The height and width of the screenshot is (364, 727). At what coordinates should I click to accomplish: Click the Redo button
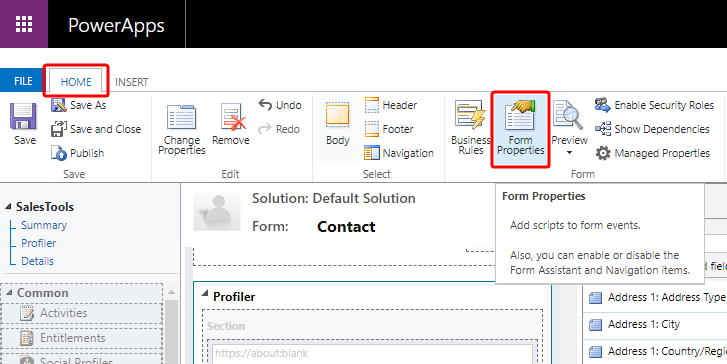[x=279, y=129]
